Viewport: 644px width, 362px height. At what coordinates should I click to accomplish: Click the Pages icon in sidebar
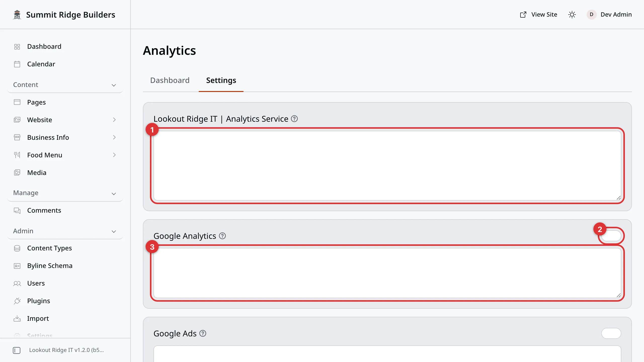click(x=17, y=102)
